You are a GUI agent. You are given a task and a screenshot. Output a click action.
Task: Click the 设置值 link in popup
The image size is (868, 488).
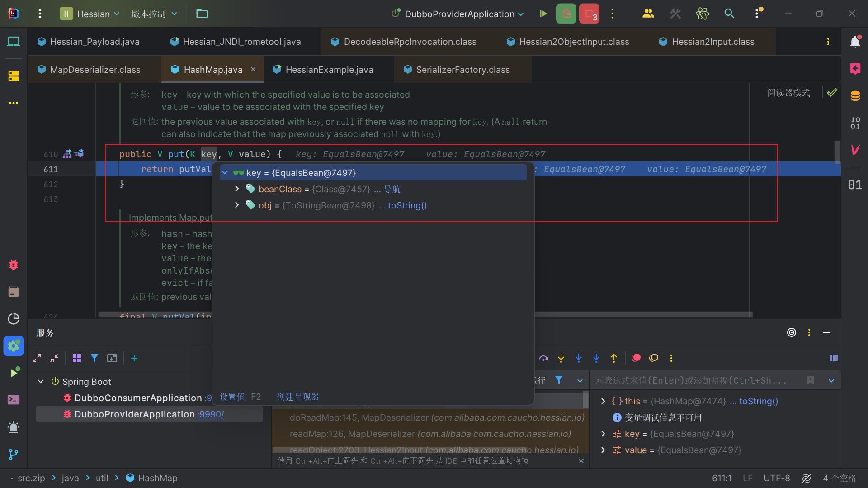pos(232,397)
